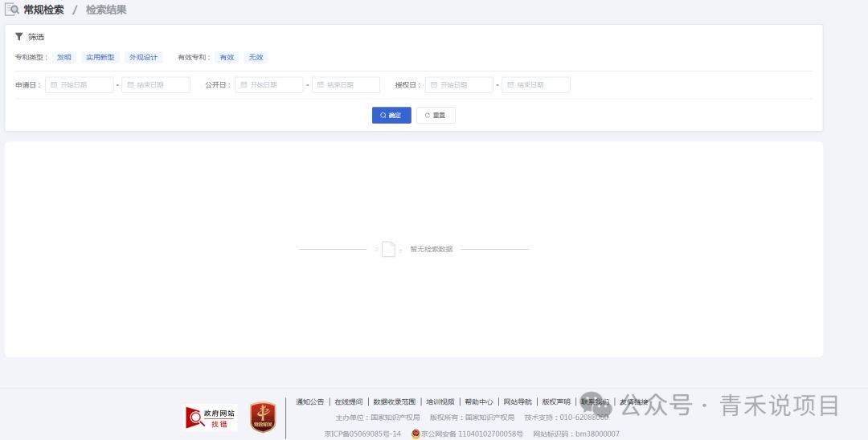Select the 无效 invalid patent filter

point(256,58)
